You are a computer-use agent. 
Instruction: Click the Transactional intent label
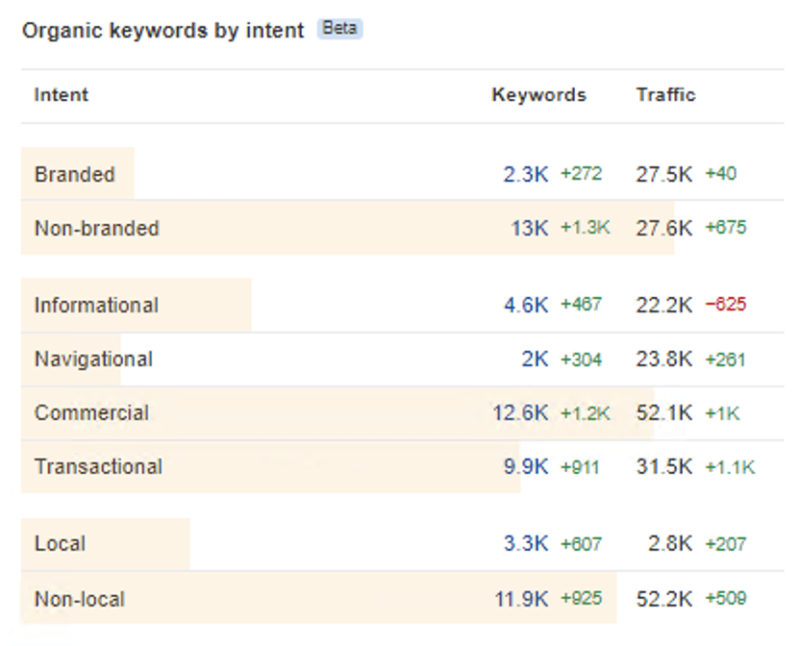99,467
